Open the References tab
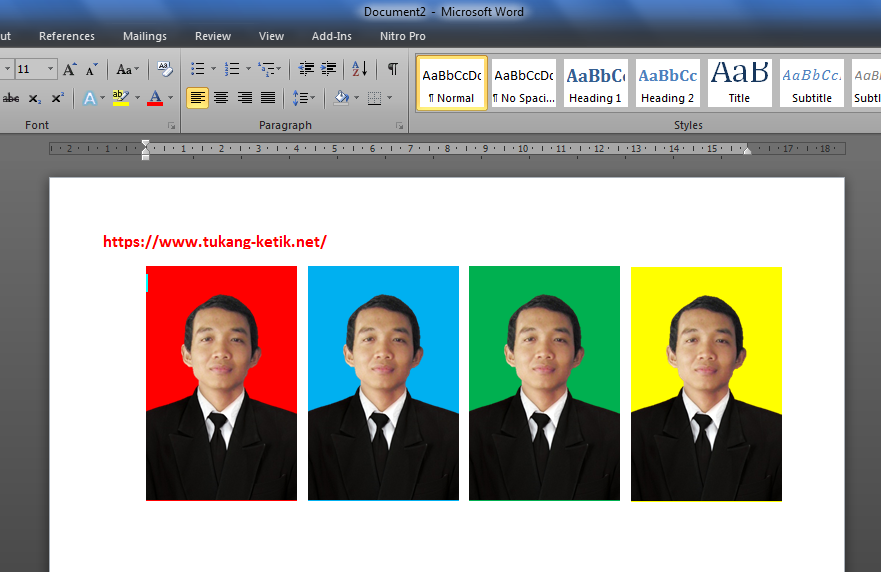Screen dimensions: 881x572 (x=67, y=36)
